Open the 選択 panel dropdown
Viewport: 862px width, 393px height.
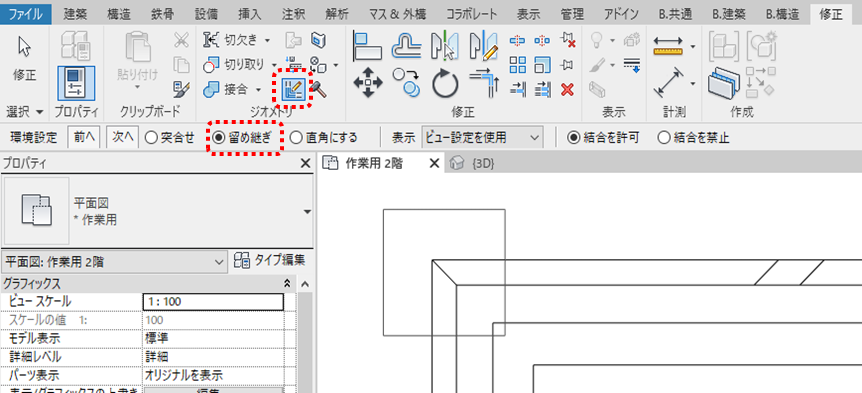click(x=24, y=113)
